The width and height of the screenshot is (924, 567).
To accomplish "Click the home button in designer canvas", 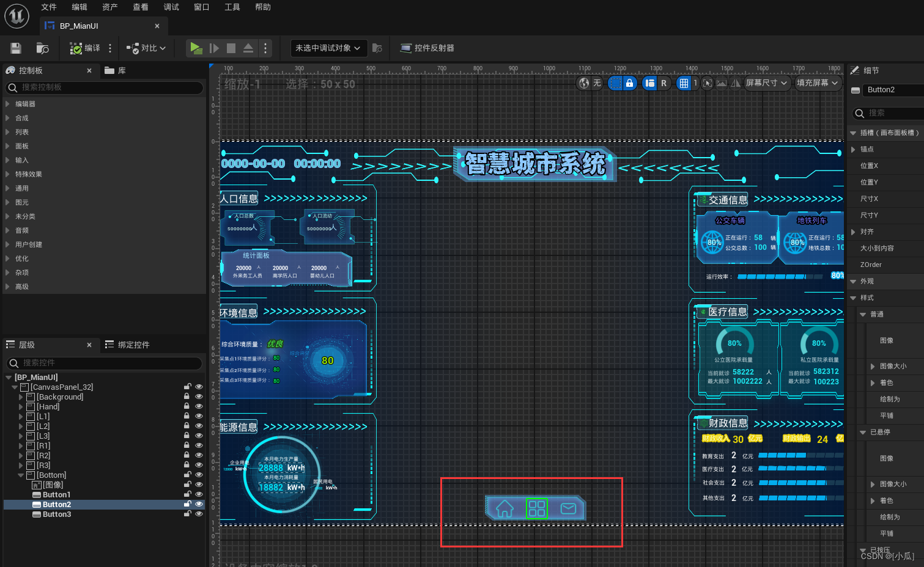I will click(505, 508).
